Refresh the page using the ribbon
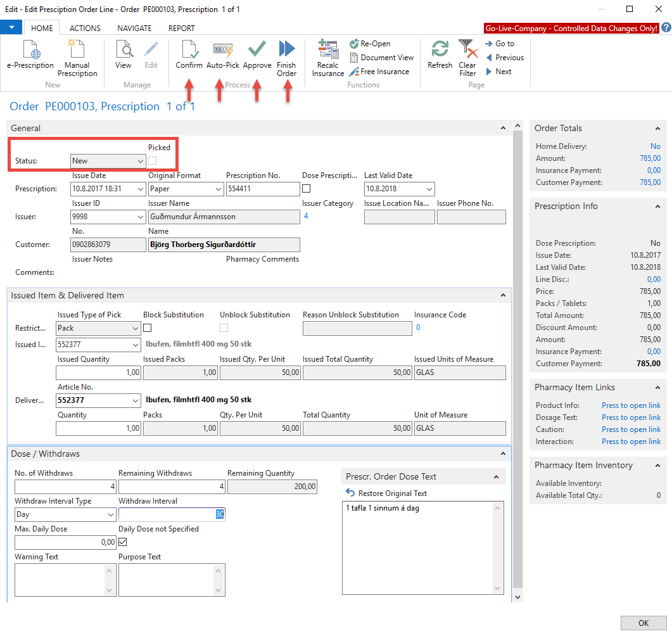The height and width of the screenshot is (636, 672). [440, 51]
